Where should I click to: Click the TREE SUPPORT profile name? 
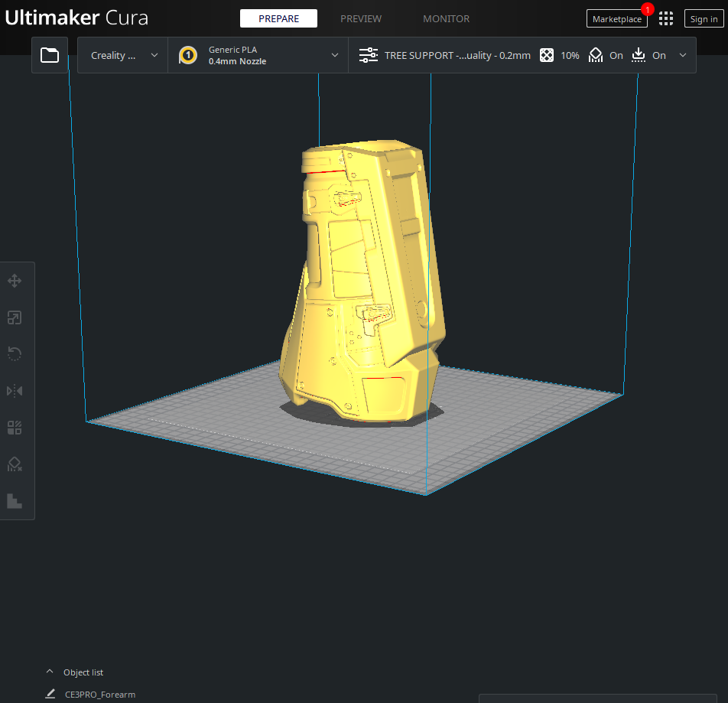pyautogui.click(x=457, y=55)
